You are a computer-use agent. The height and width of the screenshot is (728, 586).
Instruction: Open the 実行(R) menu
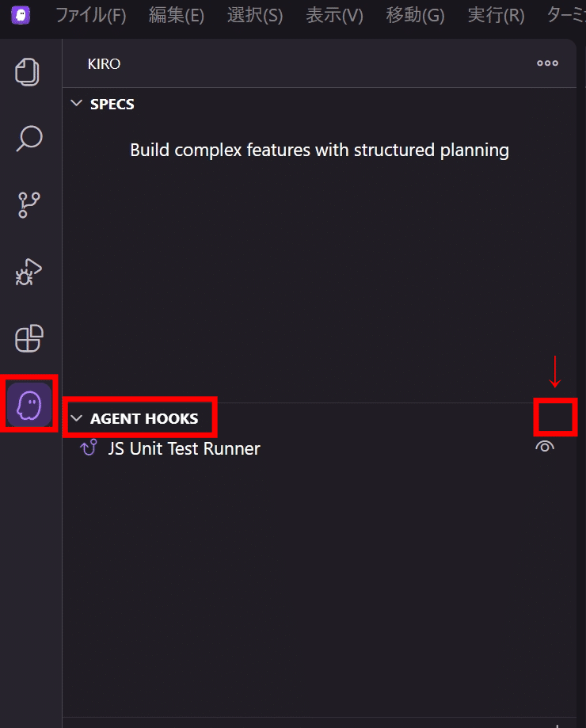click(497, 16)
